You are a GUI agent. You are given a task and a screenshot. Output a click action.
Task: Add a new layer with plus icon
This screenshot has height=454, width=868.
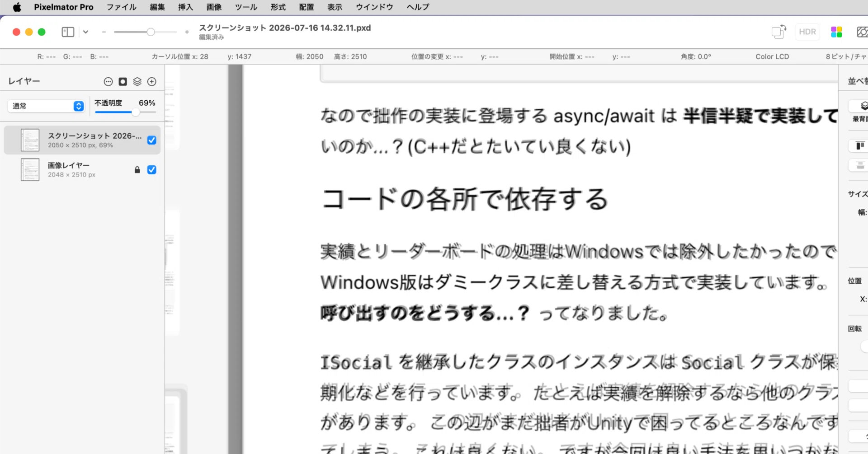coord(152,81)
